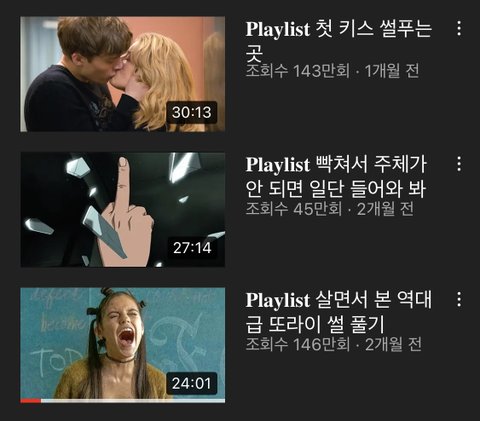The height and width of the screenshot is (421, 480).
Task: Open title 살면서 본 역대급 또라이 썰 풀기
Action: [x=339, y=312]
